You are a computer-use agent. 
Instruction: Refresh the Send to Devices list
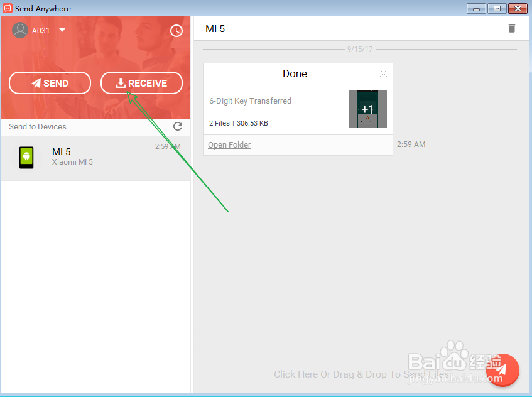178,126
